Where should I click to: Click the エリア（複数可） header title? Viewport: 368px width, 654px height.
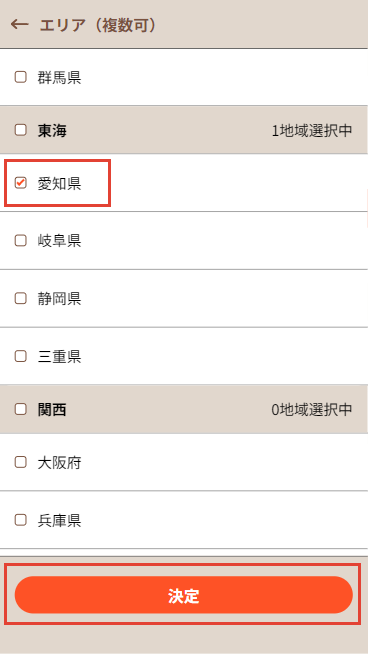click(x=98, y=25)
